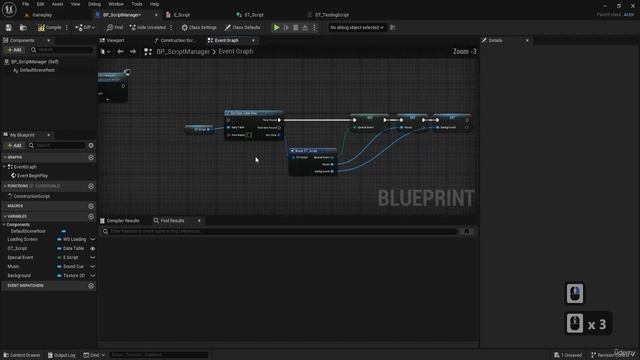This screenshot has height=360, width=640.
Task: Click the Browse to asset icon
Action: [23, 27]
